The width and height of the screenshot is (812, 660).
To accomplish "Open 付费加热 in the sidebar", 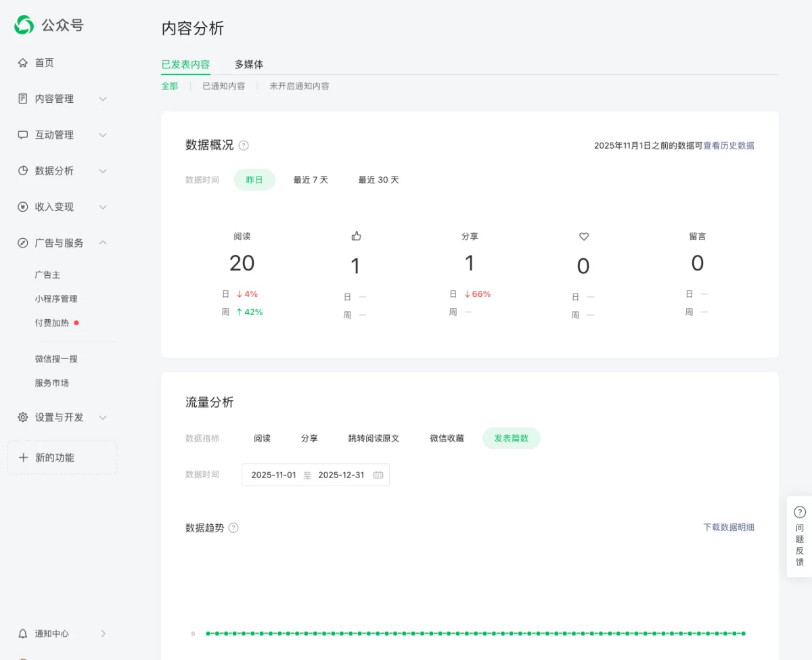I will (x=52, y=323).
